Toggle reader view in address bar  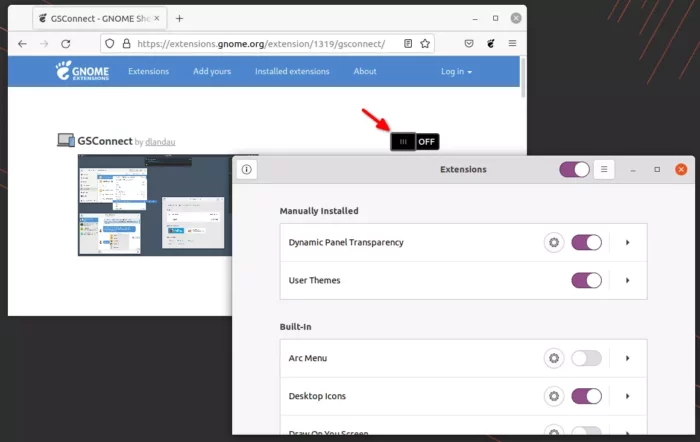[x=408, y=43]
